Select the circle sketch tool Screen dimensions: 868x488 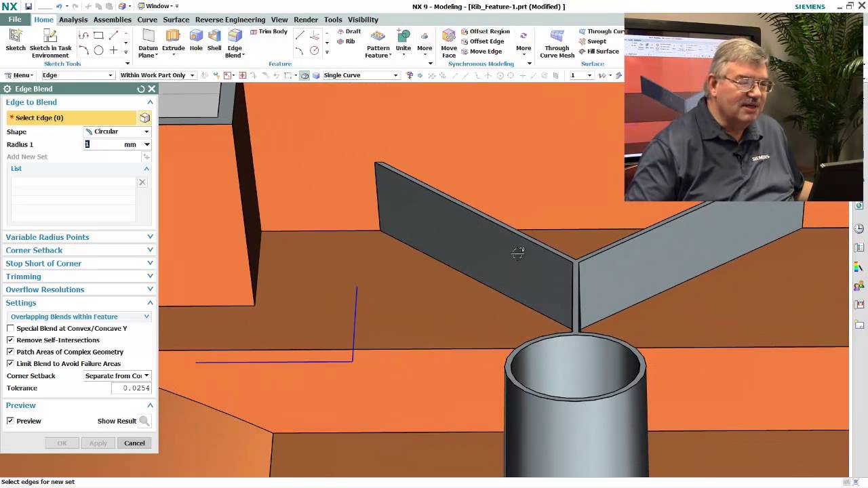98,50
